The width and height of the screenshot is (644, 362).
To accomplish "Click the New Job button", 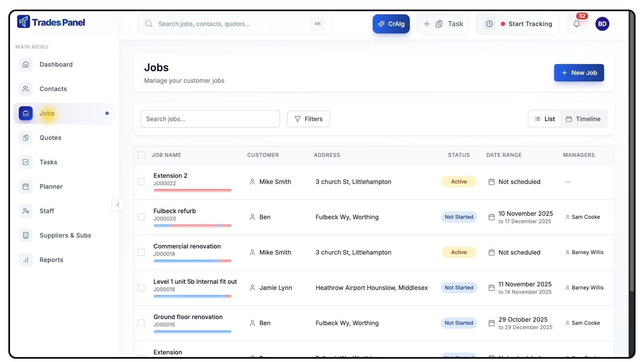I will pyautogui.click(x=579, y=73).
